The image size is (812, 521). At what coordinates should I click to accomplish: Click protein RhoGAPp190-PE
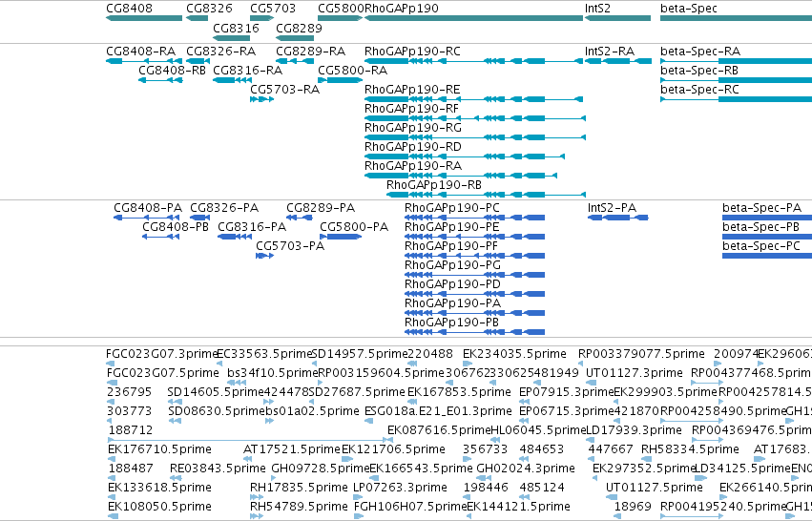coord(451,227)
